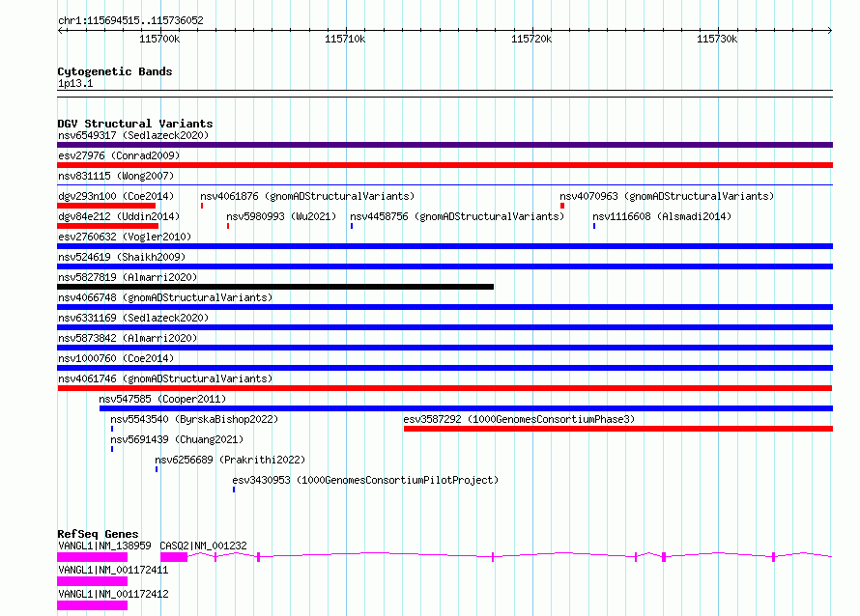Click the chr1:115694515..115736052 coordinate text
Image resolution: width=860 pixels, height=616 pixels.
tap(130, 20)
